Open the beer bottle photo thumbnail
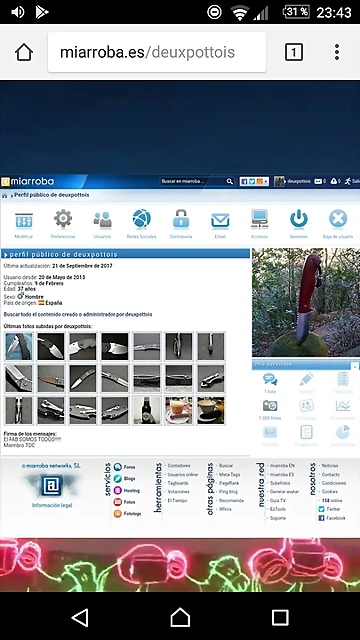This screenshot has height=640, width=360. (x=147, y=411)
